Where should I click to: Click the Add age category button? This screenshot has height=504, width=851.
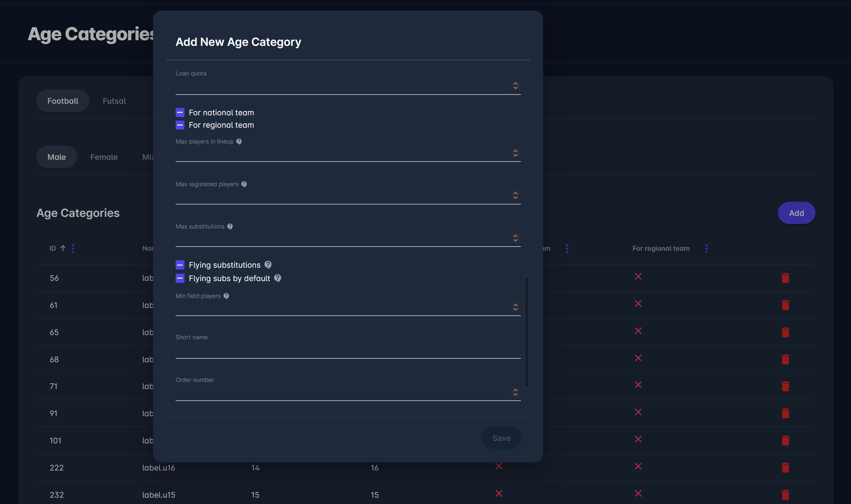coord(796,213)
